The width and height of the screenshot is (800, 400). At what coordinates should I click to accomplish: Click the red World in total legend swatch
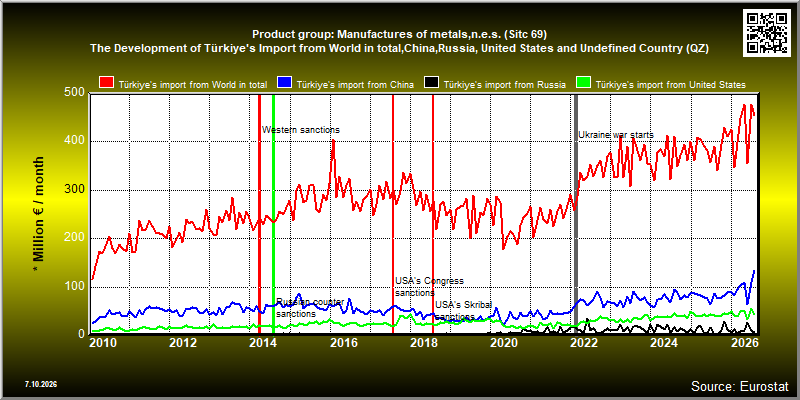[107, 84]
